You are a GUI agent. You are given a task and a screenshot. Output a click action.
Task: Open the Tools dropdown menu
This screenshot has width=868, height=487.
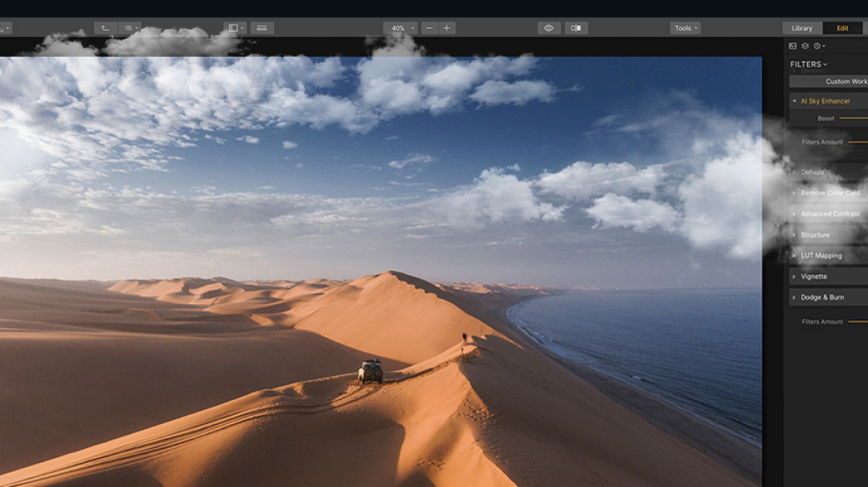pos(686,27)
